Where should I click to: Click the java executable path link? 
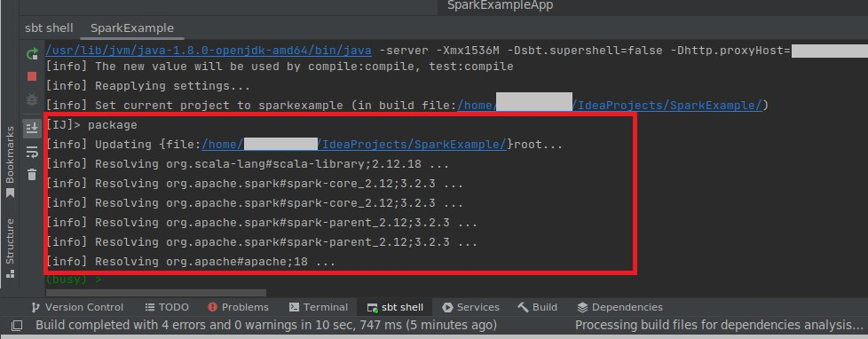point(209,51)
